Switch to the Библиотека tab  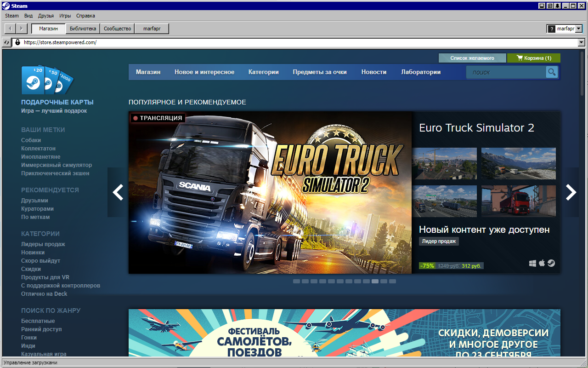(x=83, y=29)
